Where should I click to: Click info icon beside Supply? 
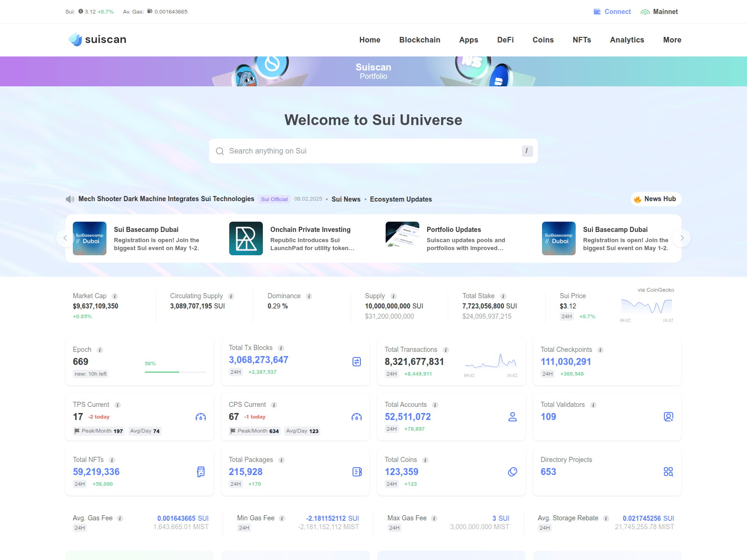(x=394, y=296)
